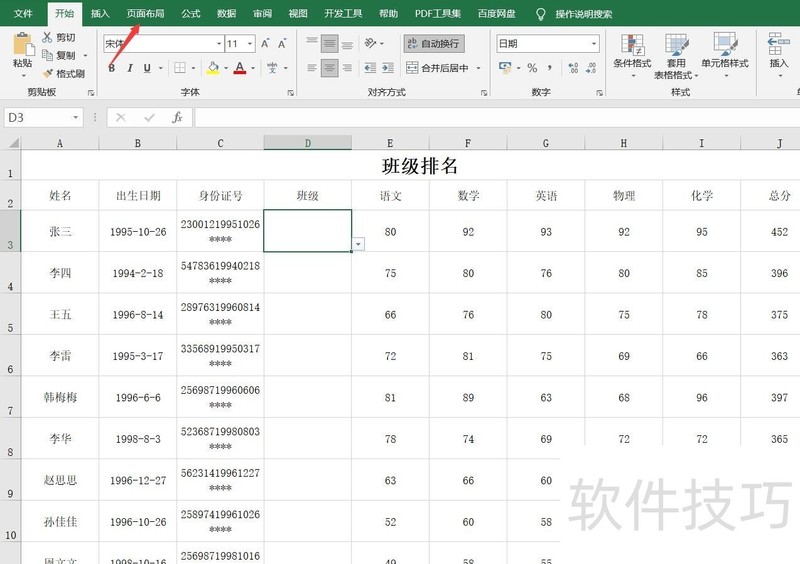The width and height of the screenshot is (800, 564).
Task: Open the font name dropdown
Action: pyautogui.click(x=219, y=44)
